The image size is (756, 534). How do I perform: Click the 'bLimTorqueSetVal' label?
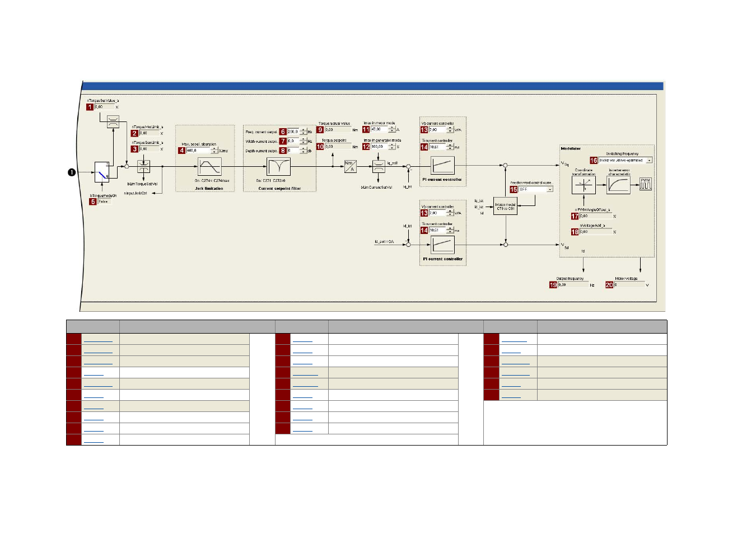[x=142, y=184]
